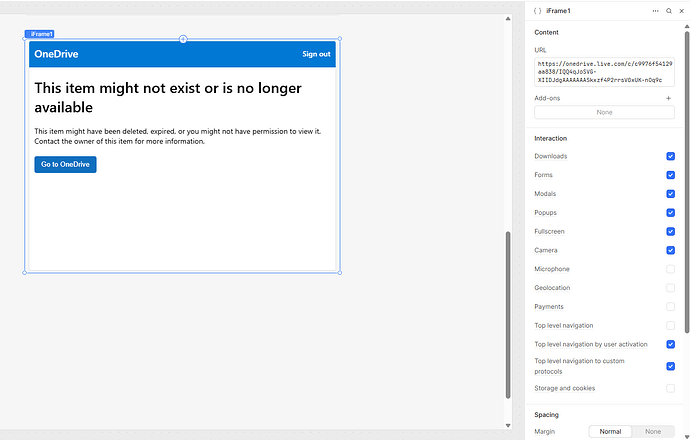Set Margin to None
690x440 pixels.
(653, 431)
